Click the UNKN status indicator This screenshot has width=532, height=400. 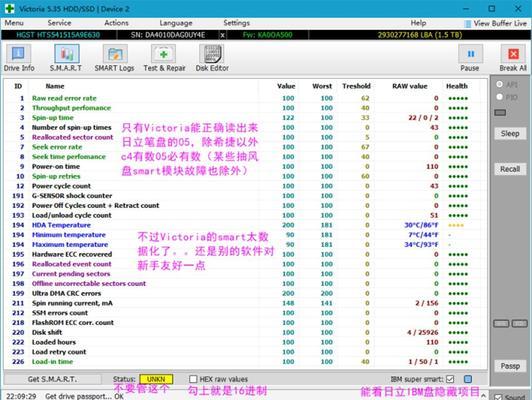(156, 379)
